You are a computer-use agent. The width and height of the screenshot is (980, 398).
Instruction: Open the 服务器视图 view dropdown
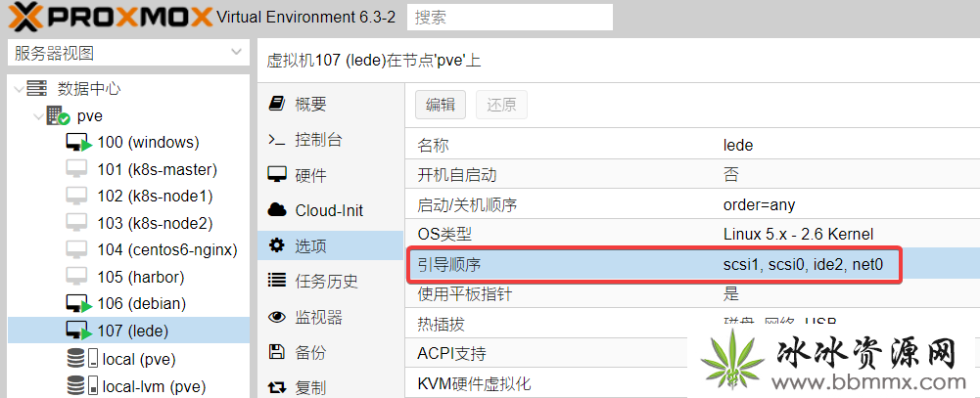(128, 53)
